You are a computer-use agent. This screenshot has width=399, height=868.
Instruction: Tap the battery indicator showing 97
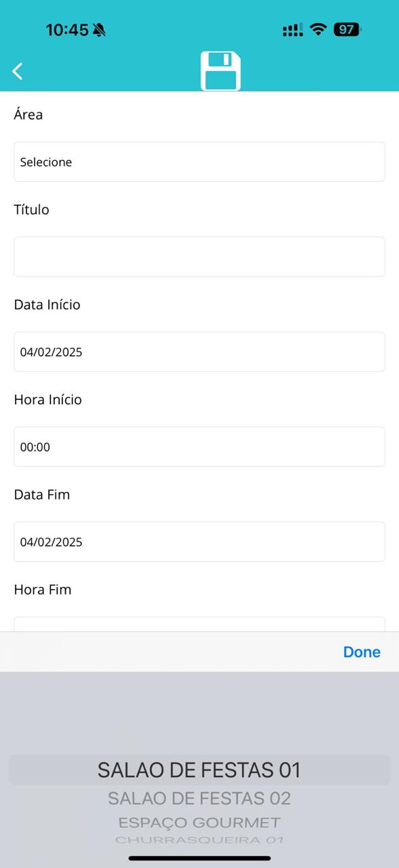347,29
